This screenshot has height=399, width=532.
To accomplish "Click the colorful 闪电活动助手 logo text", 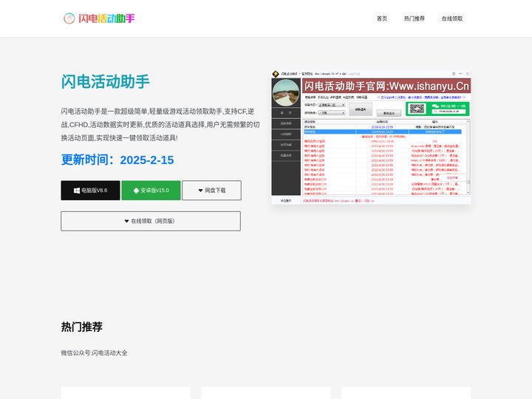I will click(x=106, y=18).
